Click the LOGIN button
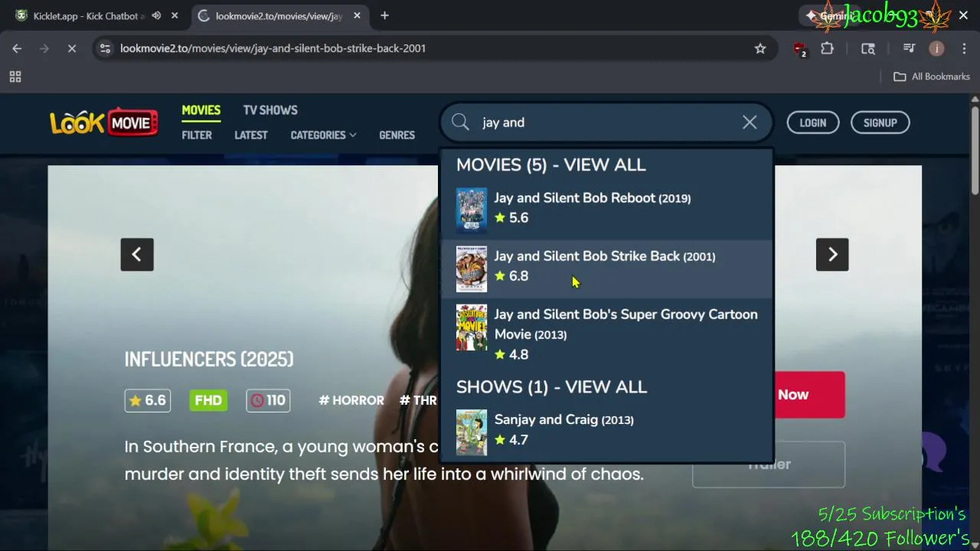Image resolution: width=980 pixels, height=551 pixels. coord(813,122)
